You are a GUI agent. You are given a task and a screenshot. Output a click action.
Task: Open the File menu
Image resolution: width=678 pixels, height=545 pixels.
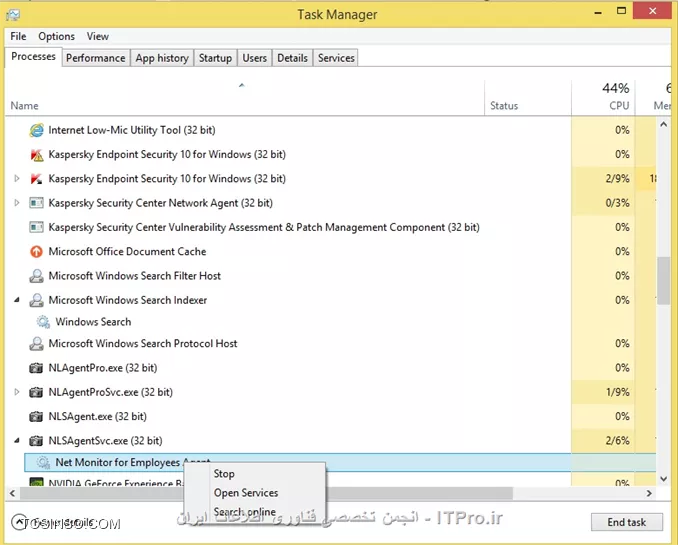click(x=18, y=36)
